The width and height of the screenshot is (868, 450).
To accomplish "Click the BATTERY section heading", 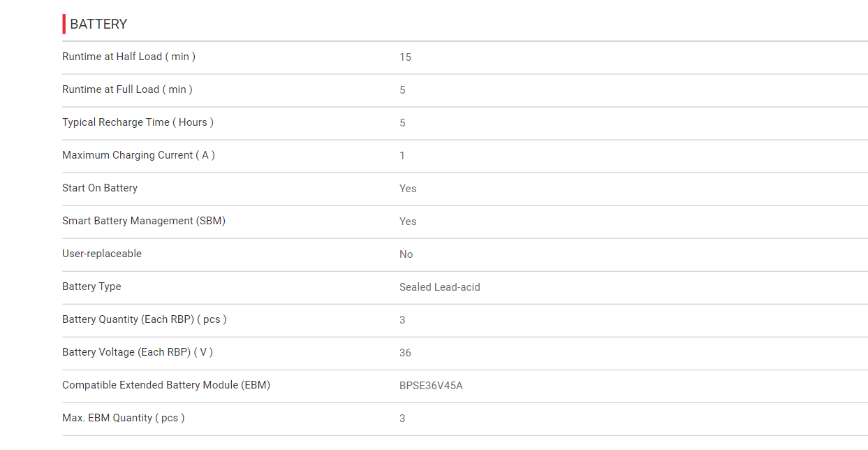I will pos(98,24).
